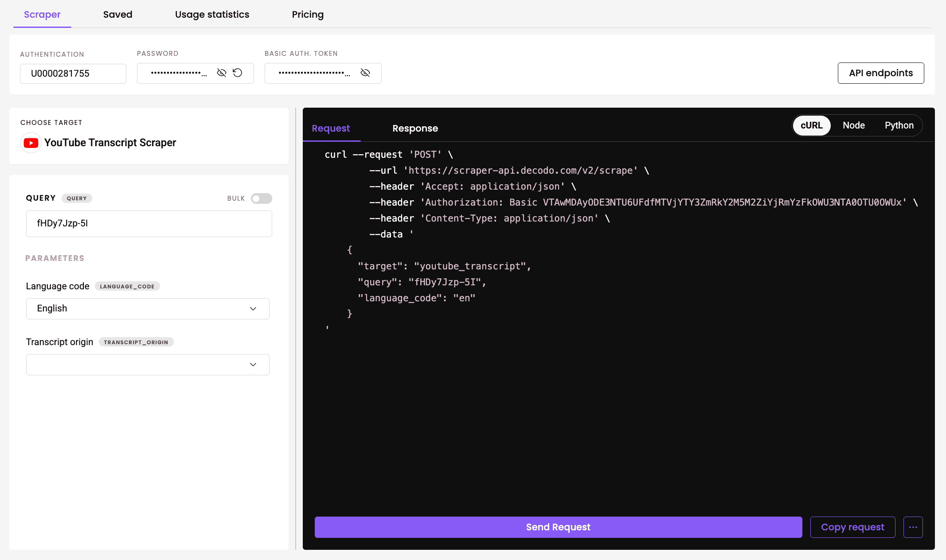
Task: Select the Request tab
Action: 331,128
